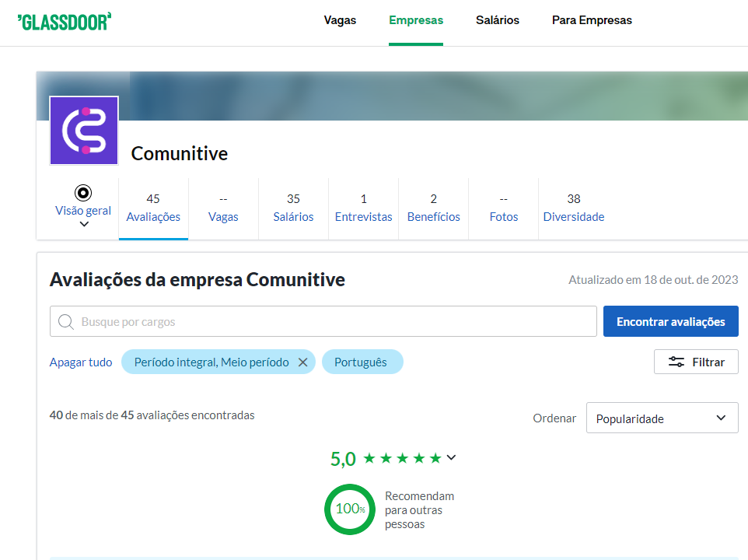Click the Recomendam para outras pessoas label
Image resolution: width=748 pixels, height=560 pixels.
419,510
